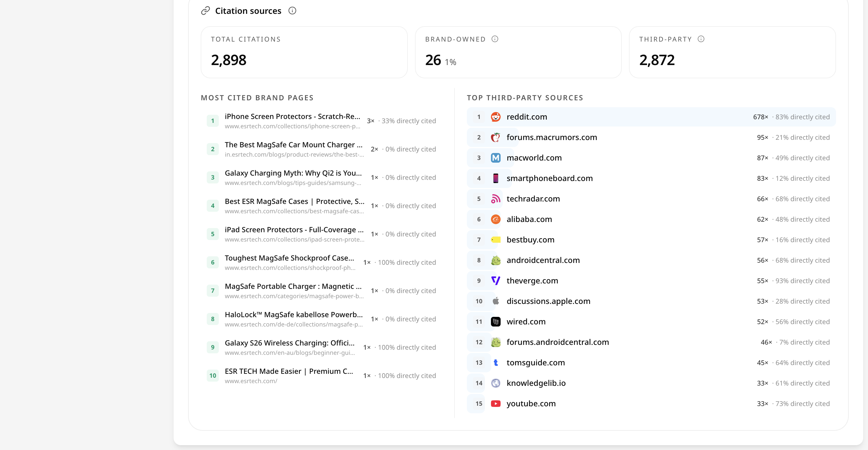Open the knowledgelib.io source link
This screenshot has height=450, width=868.
pyautogui.click(x=536, y=383)
